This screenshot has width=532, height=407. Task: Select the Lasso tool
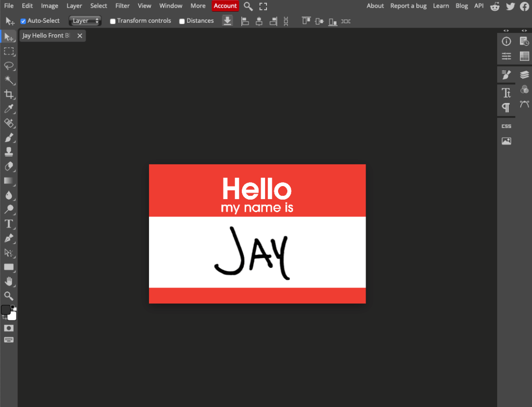pyautogui.click(x=9, y=66)
